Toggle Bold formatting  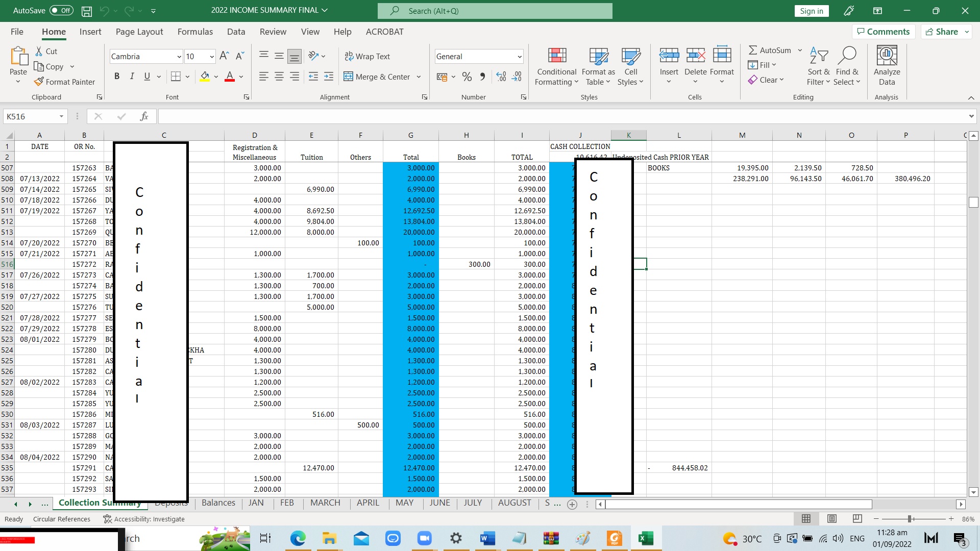point(117,77)
